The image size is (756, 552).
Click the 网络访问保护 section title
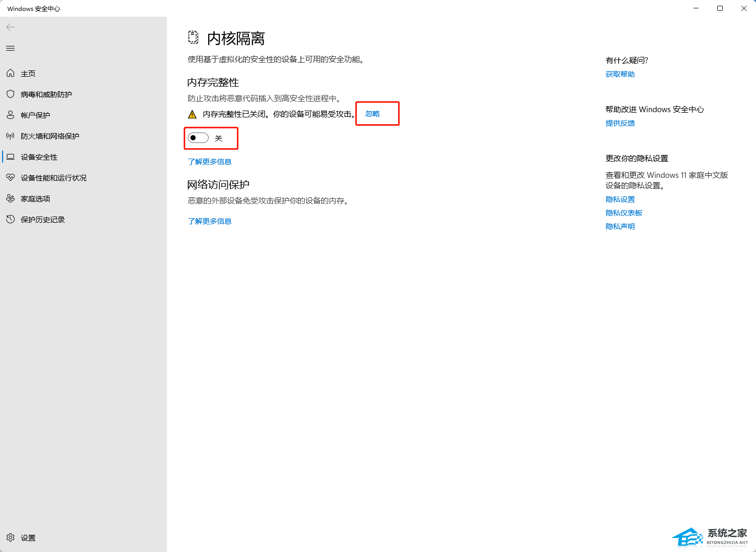pos(218,185)
